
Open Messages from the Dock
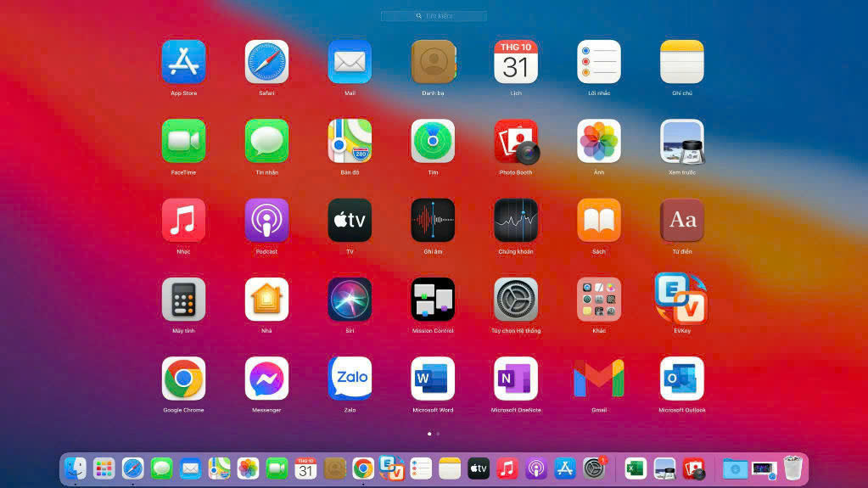[x=161, y=468]
